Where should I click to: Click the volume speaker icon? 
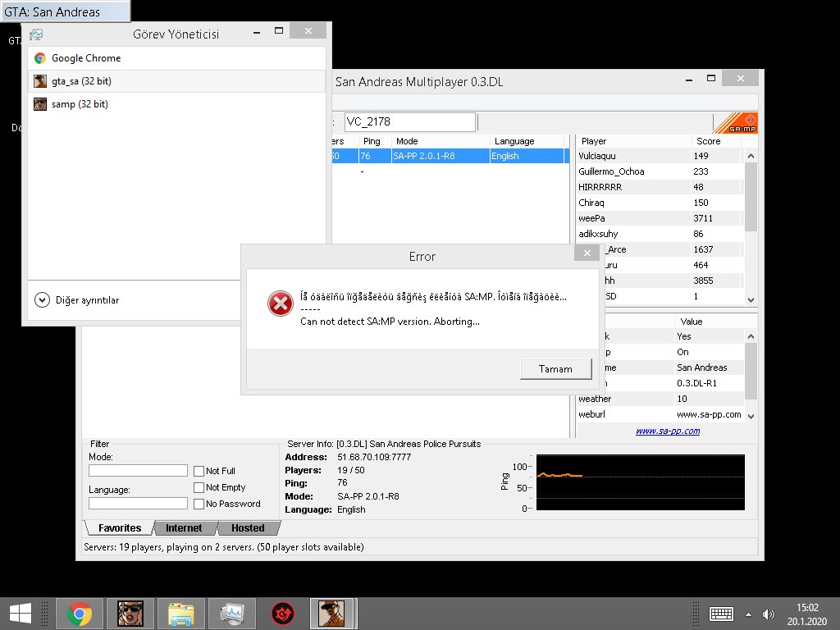tap(768, 614)
